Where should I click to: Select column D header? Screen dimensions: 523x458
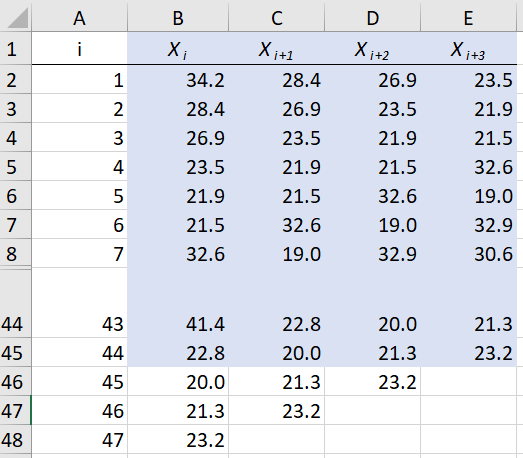(x=373, y=18)
